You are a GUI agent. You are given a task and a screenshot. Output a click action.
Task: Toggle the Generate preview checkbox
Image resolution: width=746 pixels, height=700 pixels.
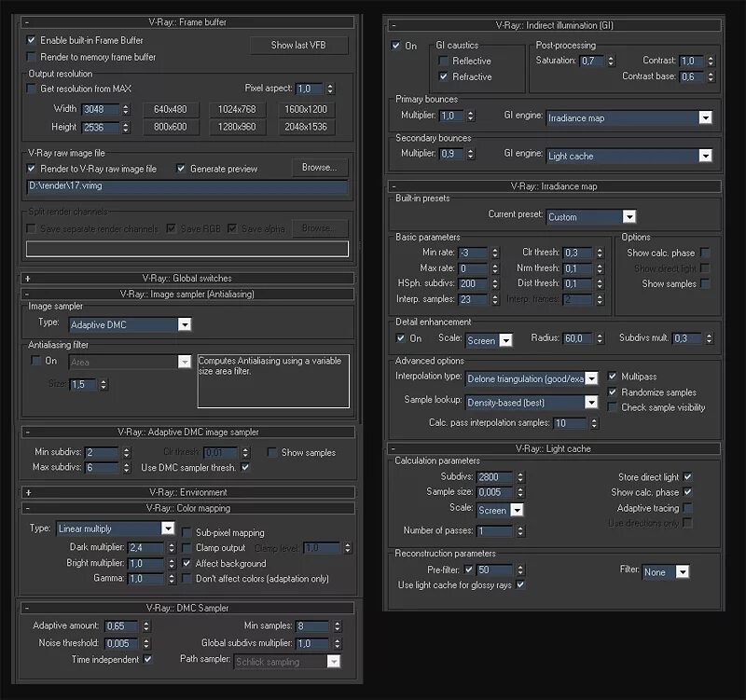[181, 169]
